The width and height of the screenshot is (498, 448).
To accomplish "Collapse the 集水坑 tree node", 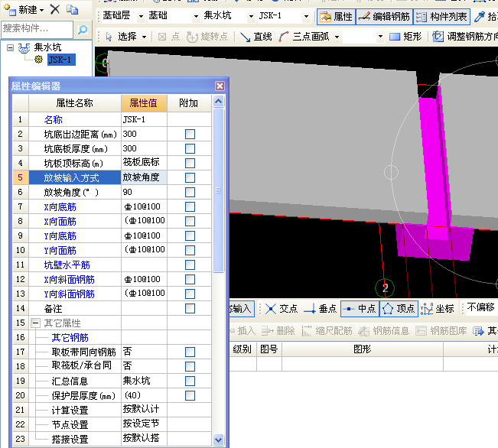I will (x=11, y=48).
